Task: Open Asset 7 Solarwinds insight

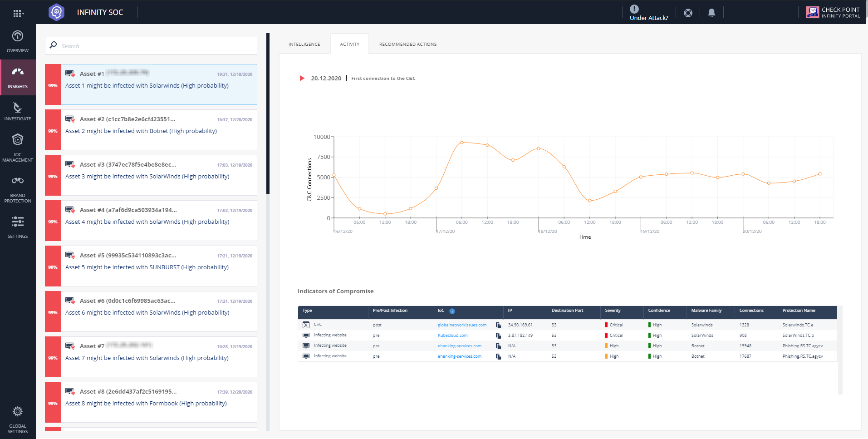Action: [151, 357]
